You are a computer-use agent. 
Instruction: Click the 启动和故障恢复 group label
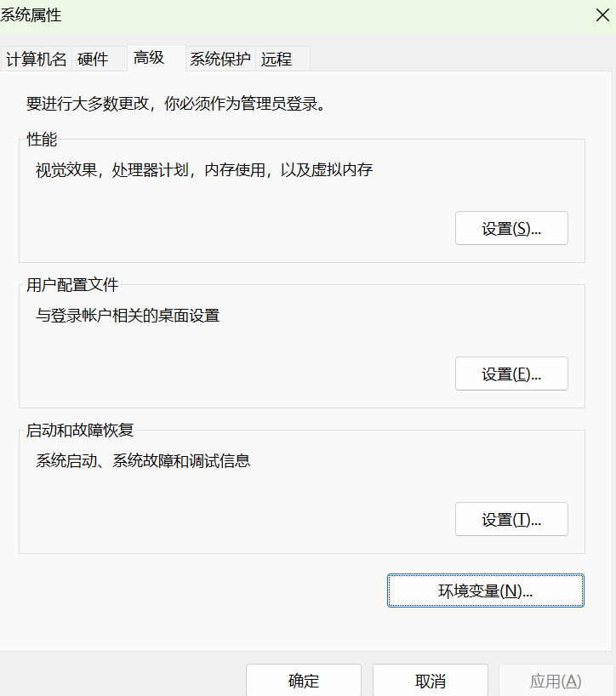(x=80, y=431)
